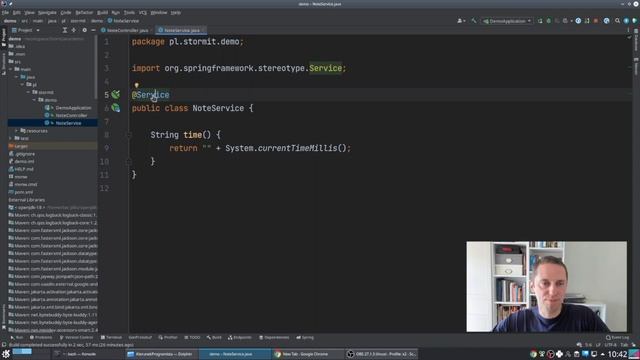The image size is (640, 360).
Task: Switch to OBS taskbar entry
Action: [380, 354]
